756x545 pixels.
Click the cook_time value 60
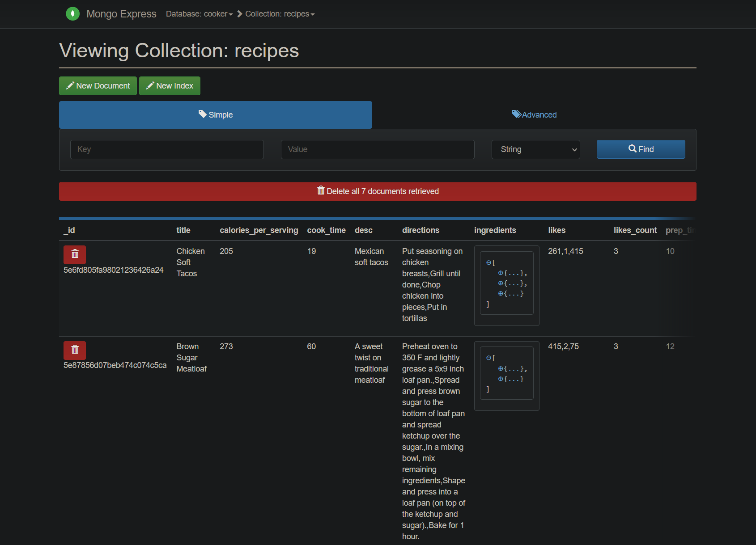[x=311, y=346]
